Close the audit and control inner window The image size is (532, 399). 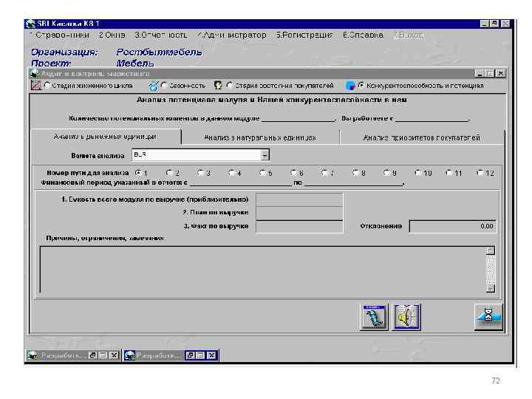coord(501,74)
